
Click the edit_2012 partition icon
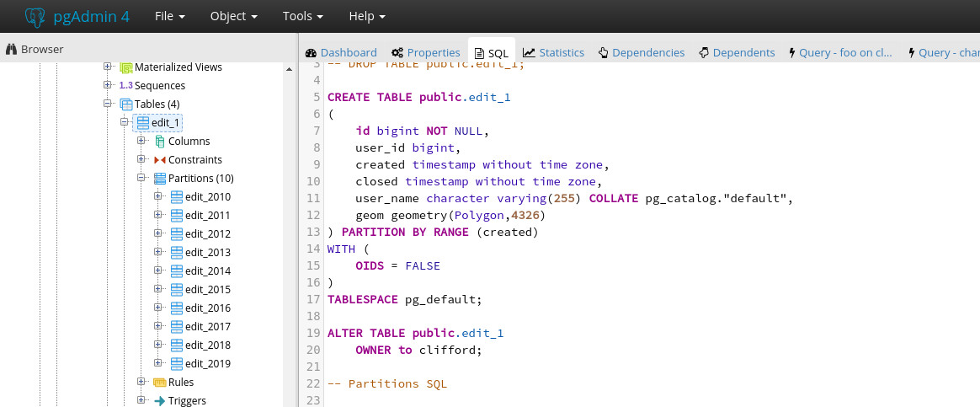[x=176, y=233]
